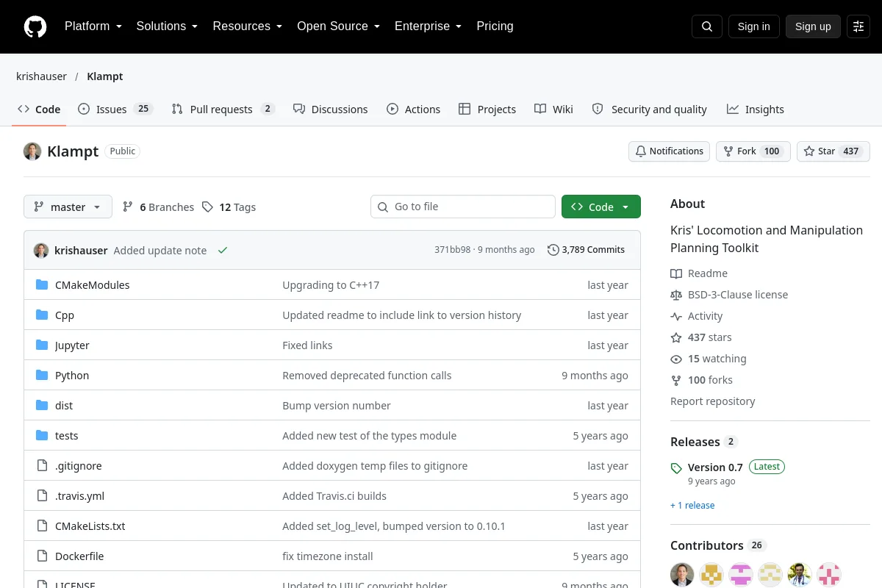This screenshot has height=588, width=882.
Task: Switch to the Discussions tab
Action: pos(330,110)
